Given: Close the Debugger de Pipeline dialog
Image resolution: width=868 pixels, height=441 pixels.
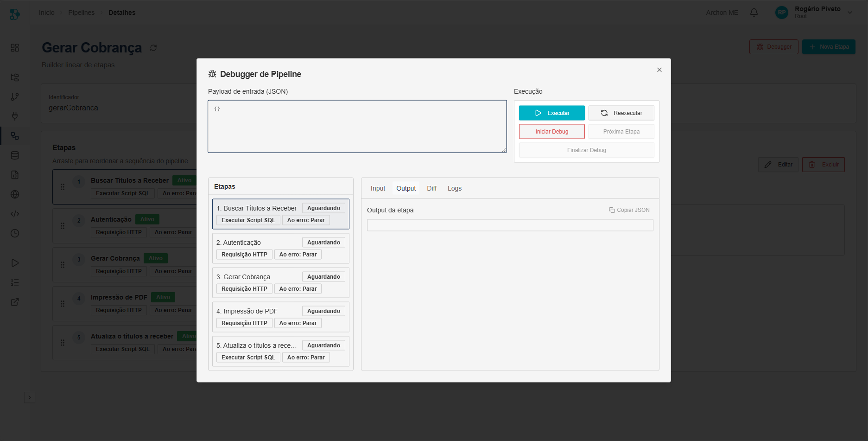Looking at the screenshot, I should (659, 70).
